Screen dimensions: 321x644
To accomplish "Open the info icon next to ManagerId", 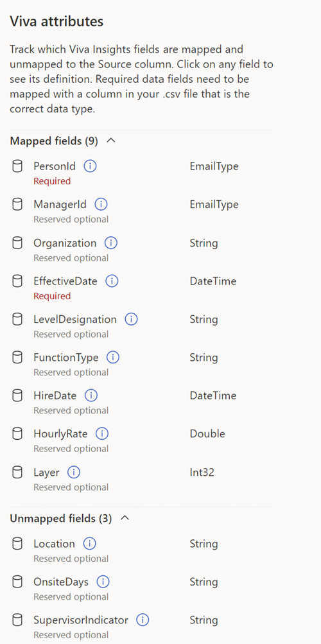I will [101, 205].
